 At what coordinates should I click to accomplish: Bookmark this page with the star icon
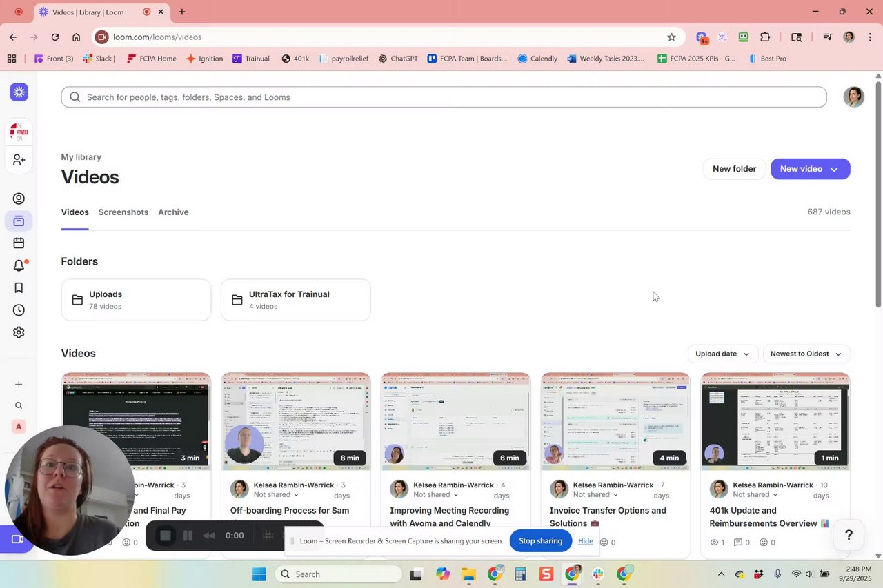(x=671, y=37)
